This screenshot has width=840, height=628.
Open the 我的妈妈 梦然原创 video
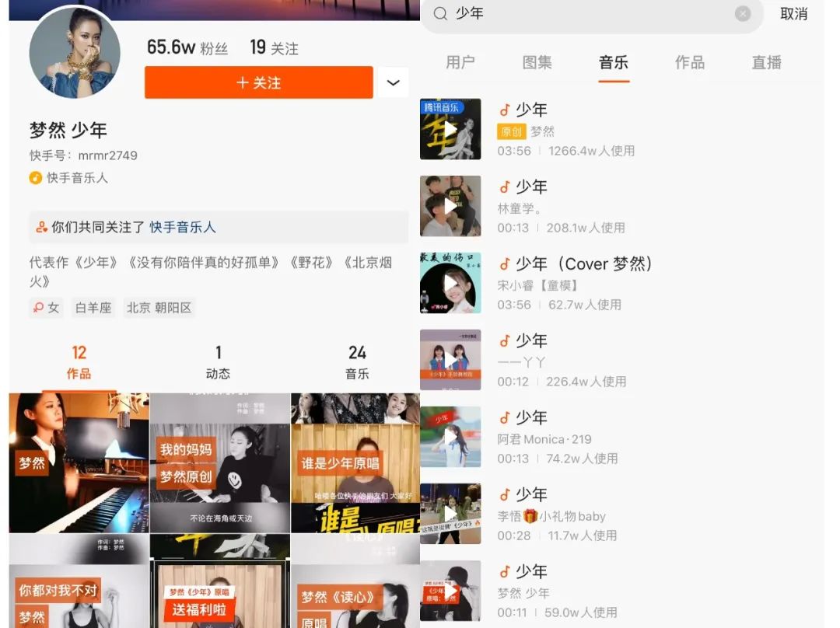(x=220, y=463)
